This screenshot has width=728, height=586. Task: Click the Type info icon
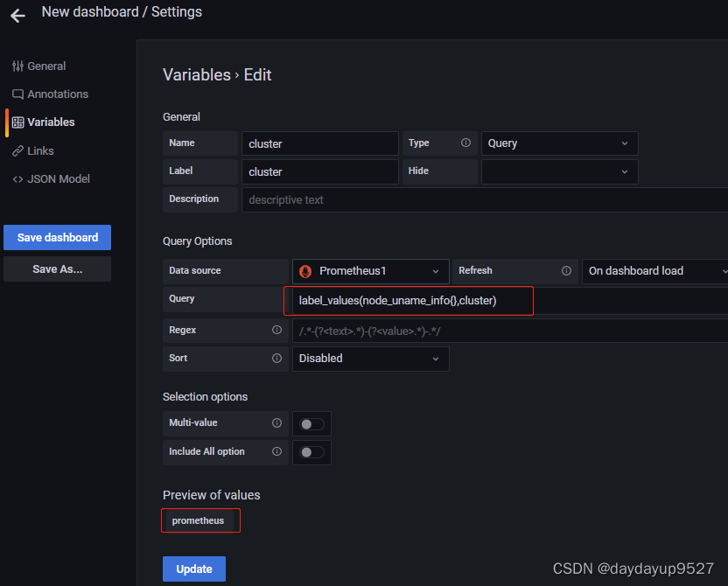[x=465, y=143]
